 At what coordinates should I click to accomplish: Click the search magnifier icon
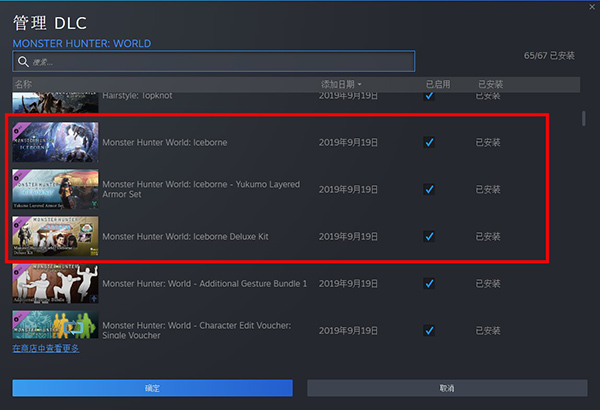click(23, 62)
